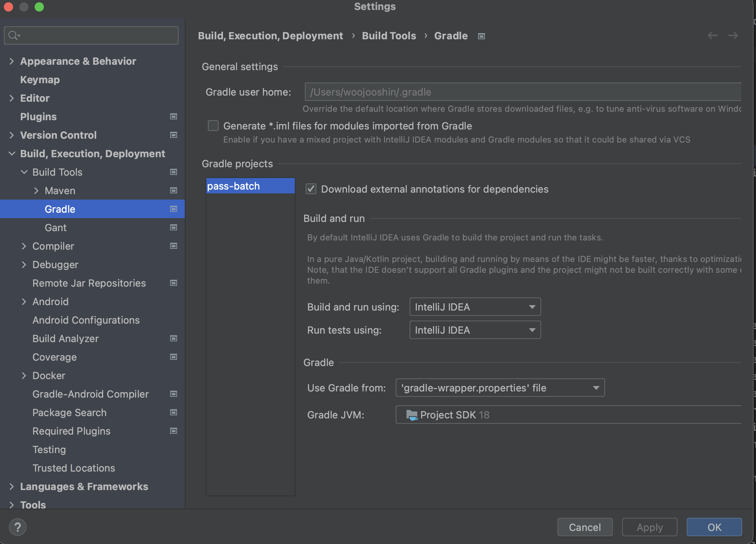Open the Testing settings page
Image resolution: width=756 pixels, height=544 pixels.
point(49,450)
